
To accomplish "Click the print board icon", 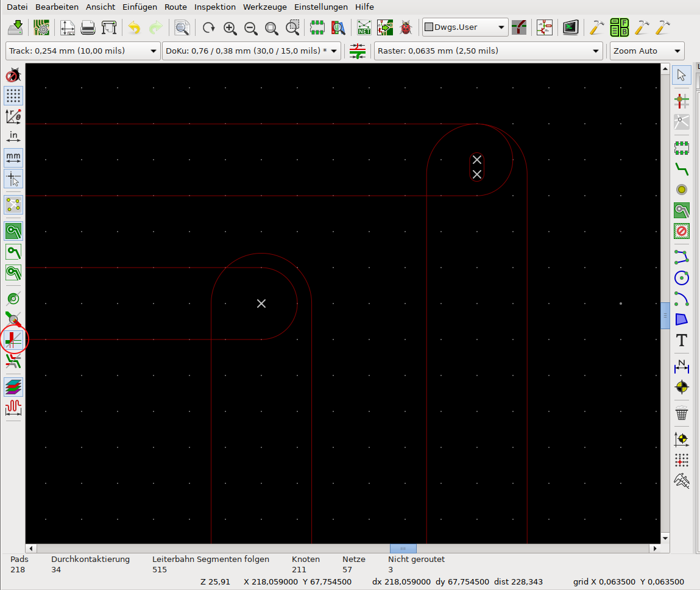I will pos(88,27).
